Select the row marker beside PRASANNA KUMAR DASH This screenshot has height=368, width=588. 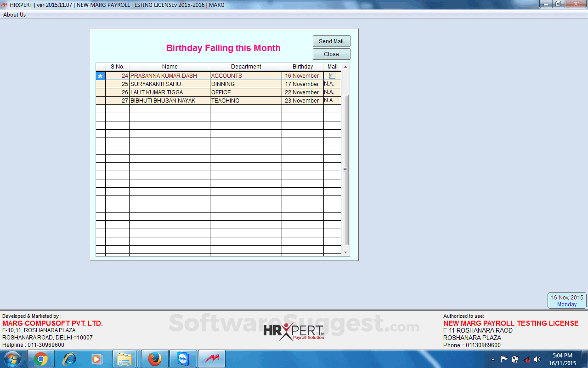pos(100,75)
